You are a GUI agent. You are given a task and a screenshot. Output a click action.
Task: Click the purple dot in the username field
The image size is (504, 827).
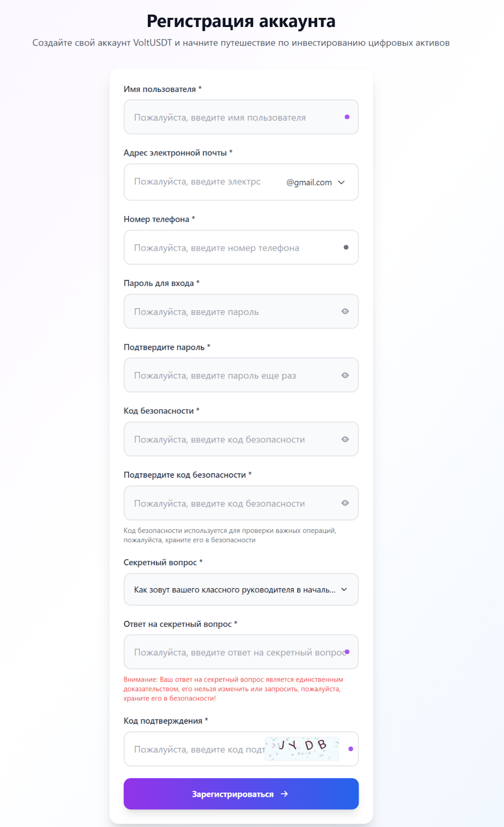(x=347, y=117)
